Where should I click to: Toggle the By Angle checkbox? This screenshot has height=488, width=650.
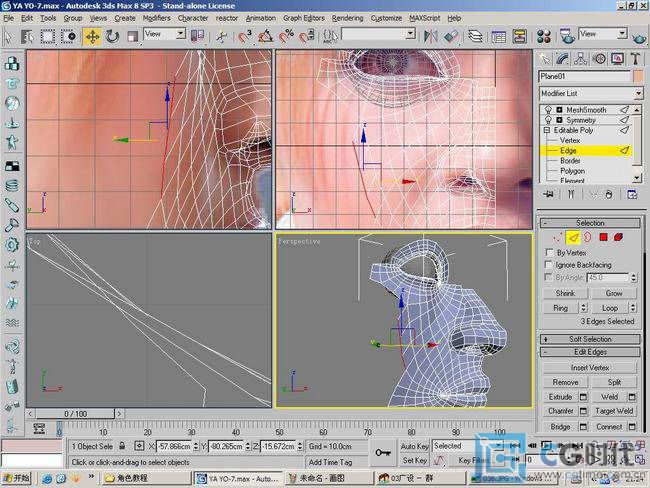pyautogui.click(x=548, y=277)
